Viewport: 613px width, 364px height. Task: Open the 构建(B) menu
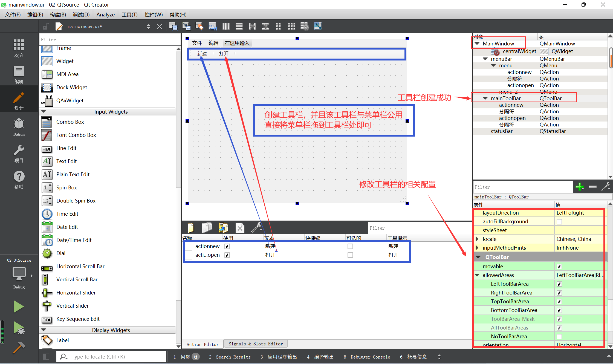coord(58,15)
